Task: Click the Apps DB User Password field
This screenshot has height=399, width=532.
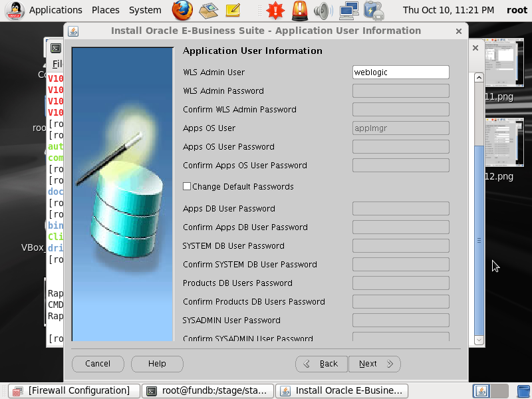Action: (401, 209)
